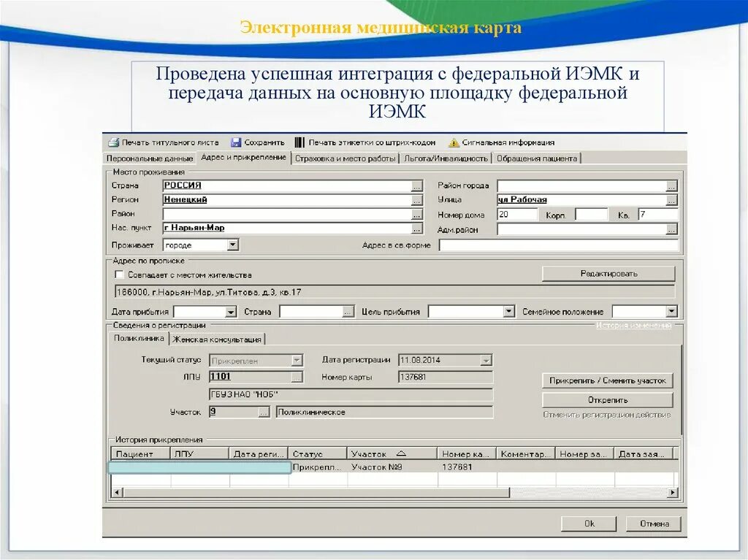The image size is (748, 560).
Task: Open the Участок lookup ellipsis button
Action: [264, 412]
